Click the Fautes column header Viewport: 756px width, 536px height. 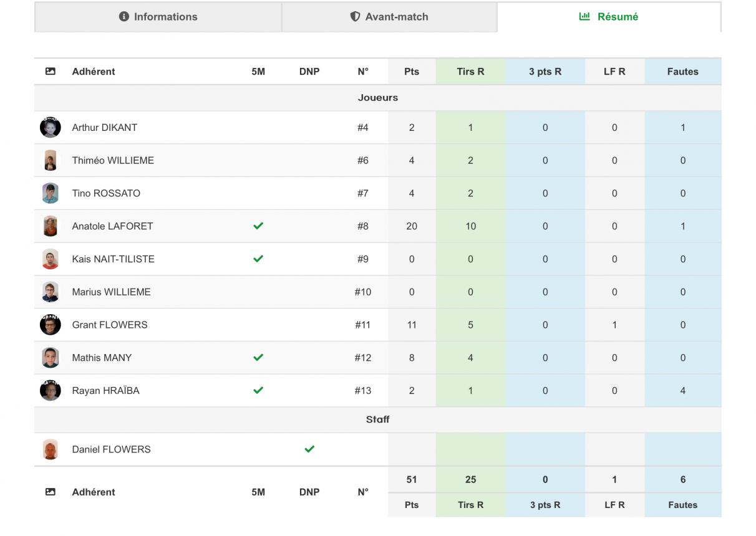683,72
